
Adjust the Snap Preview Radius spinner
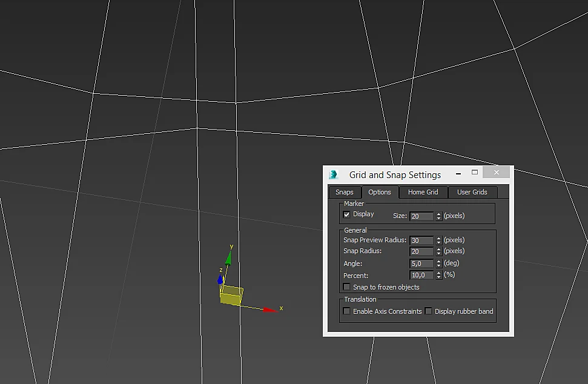(438, 240)
